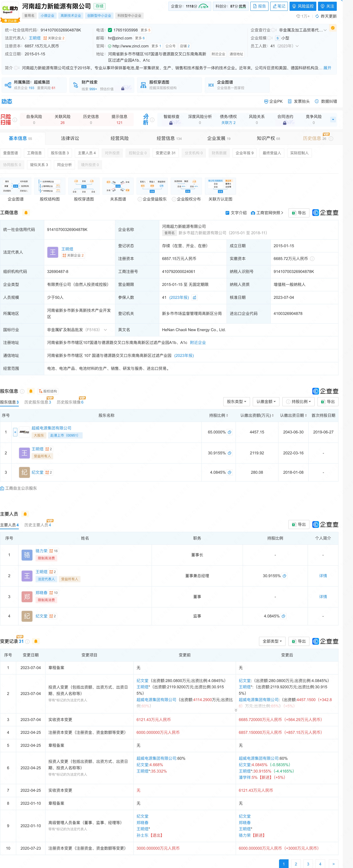Open 骆力荣 personnel link
353x868 pixels.
point(41,551)
